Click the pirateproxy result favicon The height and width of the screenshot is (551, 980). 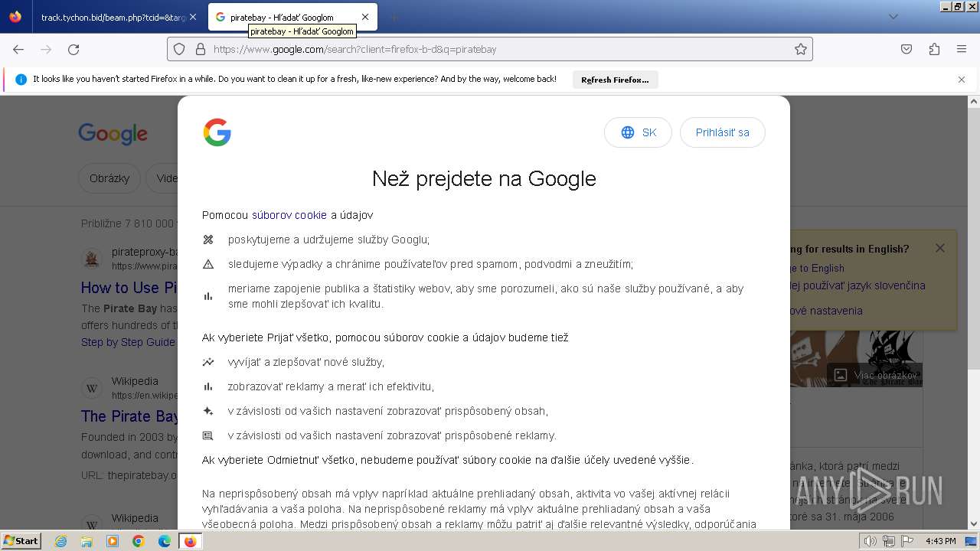point(92,259)
